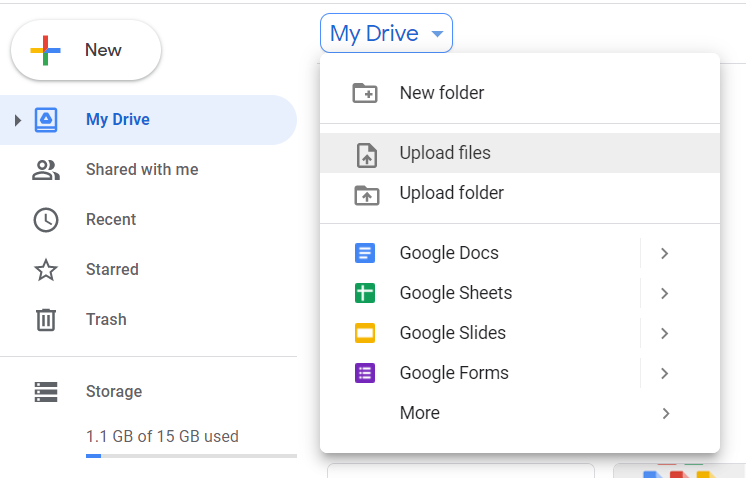
Task: Click the New folder icon in menu
Action: tap(365, 93)
